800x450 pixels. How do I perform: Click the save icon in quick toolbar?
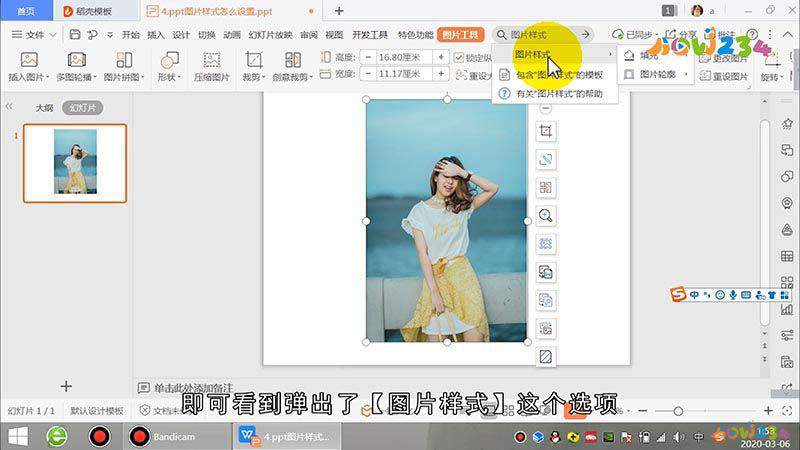[x=75, y=35]
